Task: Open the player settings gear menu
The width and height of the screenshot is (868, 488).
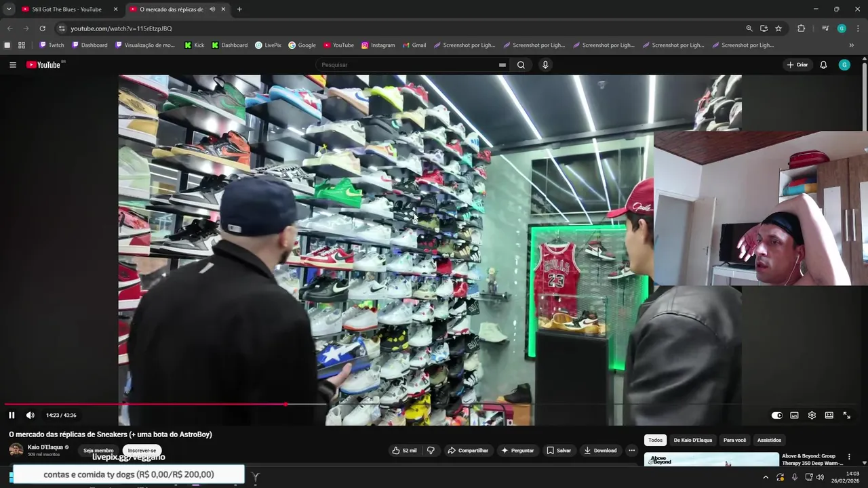Action: point(812,415)
